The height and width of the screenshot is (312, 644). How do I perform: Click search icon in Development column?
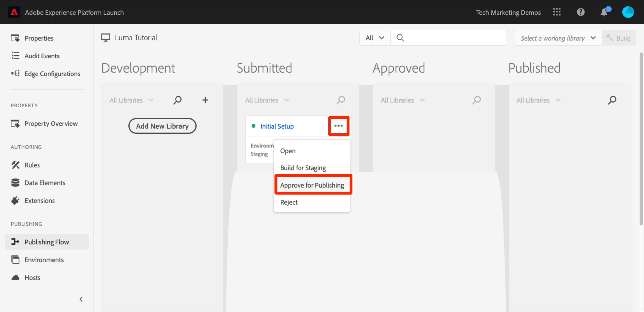pos(177,100)
